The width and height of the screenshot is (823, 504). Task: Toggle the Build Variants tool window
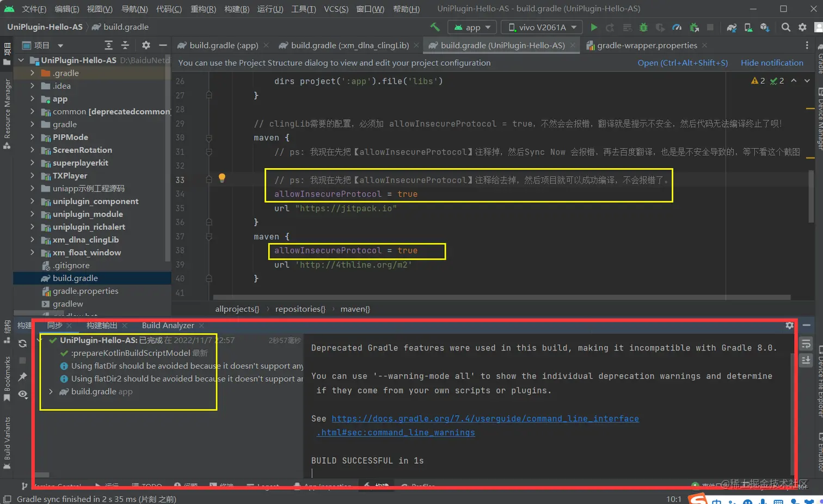[7, 442]
